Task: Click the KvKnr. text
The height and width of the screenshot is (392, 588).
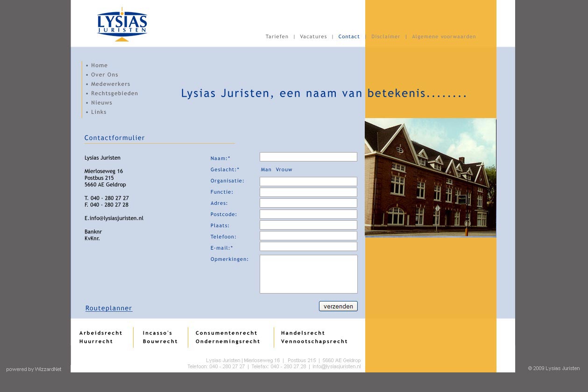Action: tap(92, 238)
